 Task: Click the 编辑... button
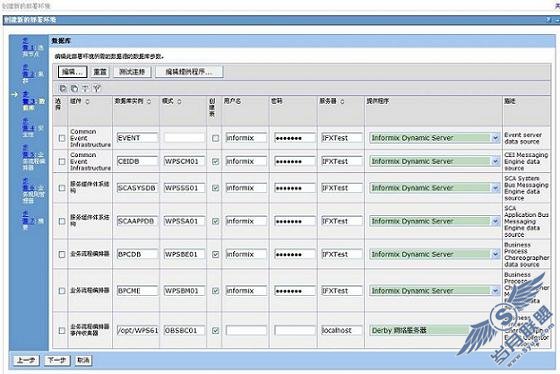pyautogui.click(x=72, y=72)
